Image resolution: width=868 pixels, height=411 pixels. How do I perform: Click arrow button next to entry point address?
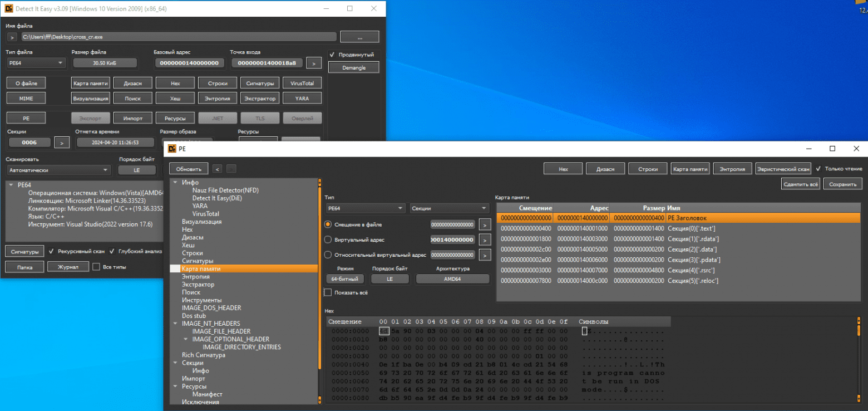[314, 63]
